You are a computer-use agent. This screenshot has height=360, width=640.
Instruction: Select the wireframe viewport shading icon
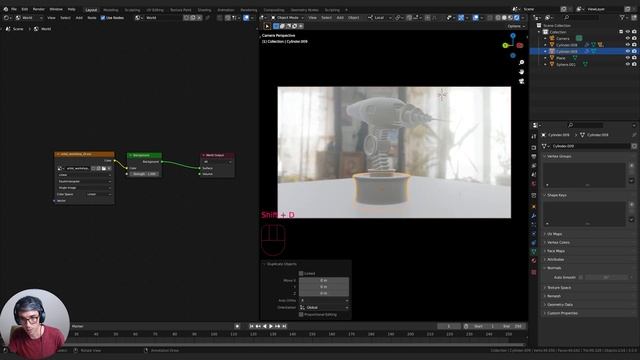click(498, 18)
